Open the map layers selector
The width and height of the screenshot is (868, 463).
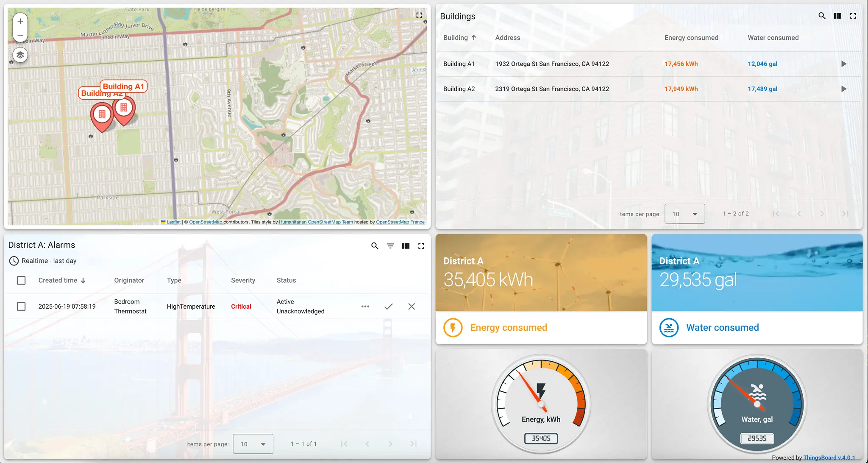tap(20, 55)
